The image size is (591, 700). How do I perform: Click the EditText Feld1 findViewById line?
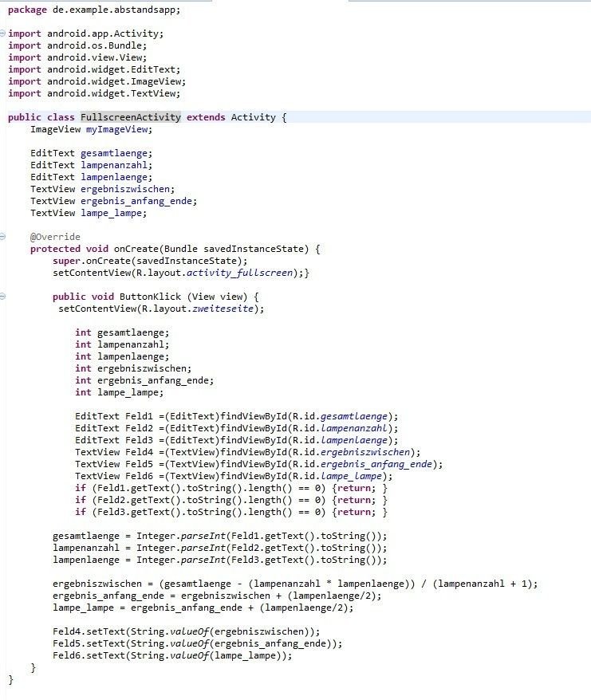[237, 416]
